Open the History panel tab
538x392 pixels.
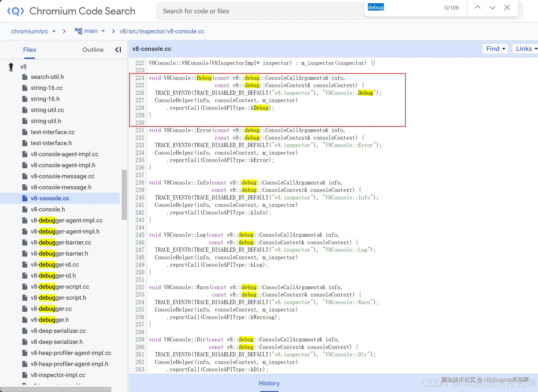point(269,383)
